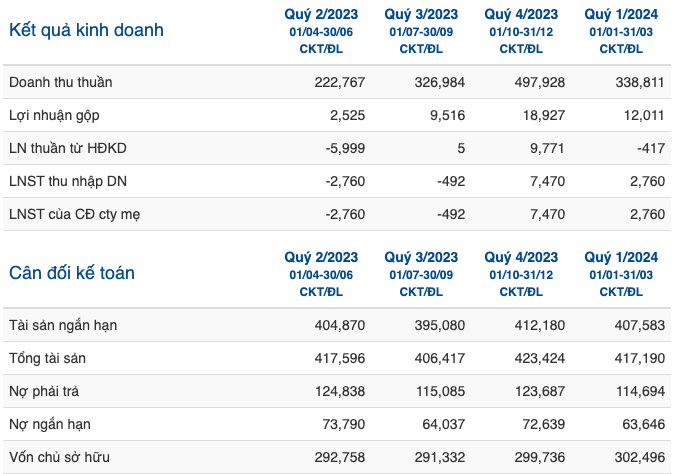Select the LNST thu nhập DN row
The height and width of the screenshot is (474, 674).
tap(337, 181)
